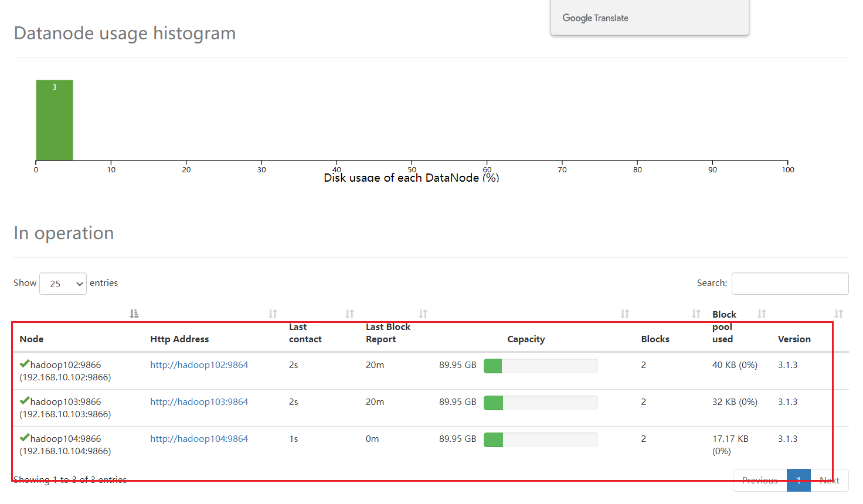Open http://hadoop102:9864 link

coord(199,365)
